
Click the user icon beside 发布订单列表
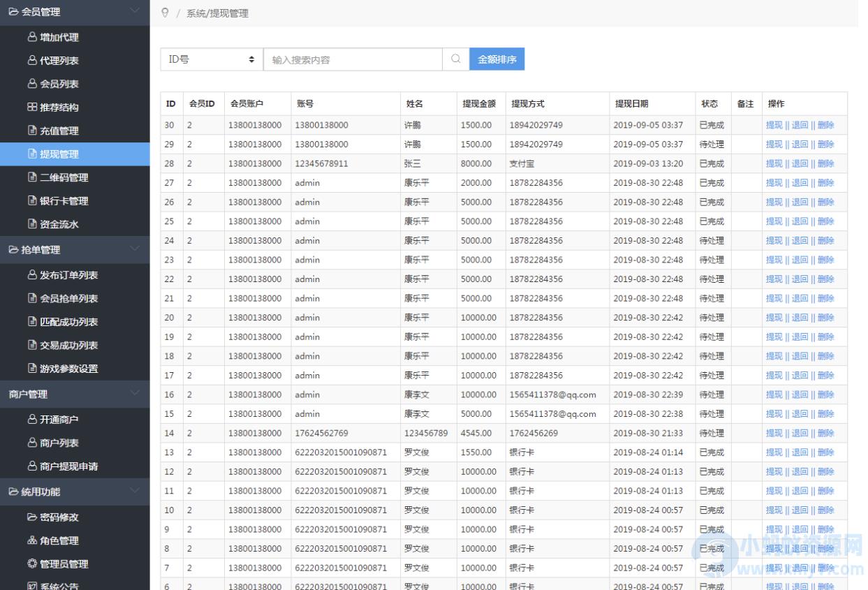click(32, 274)
